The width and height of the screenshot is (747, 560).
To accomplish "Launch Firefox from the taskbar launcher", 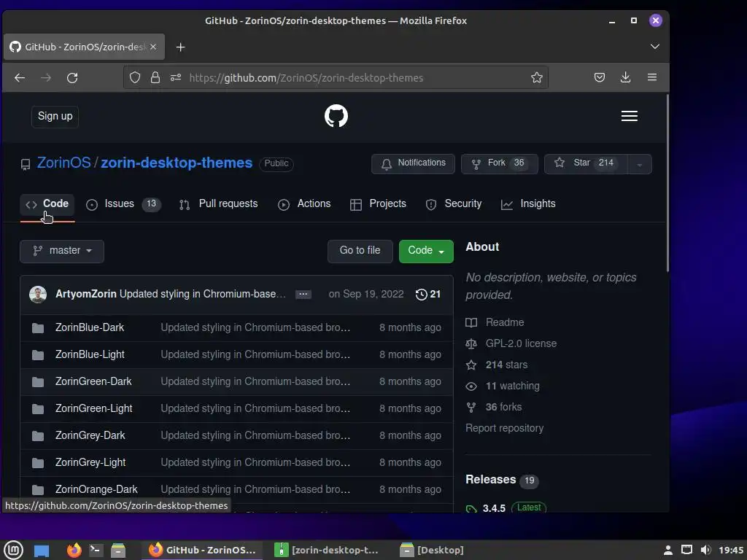I will pyautogui.click(x=74, y=550).
